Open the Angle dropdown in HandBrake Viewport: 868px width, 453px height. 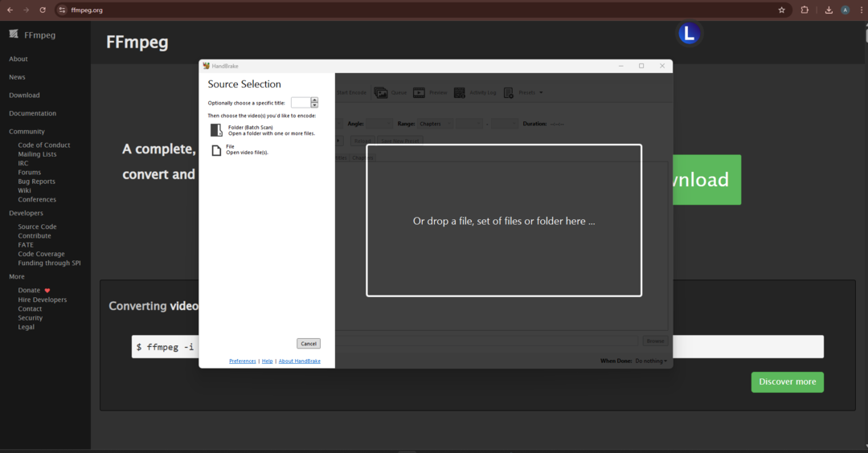379,124
